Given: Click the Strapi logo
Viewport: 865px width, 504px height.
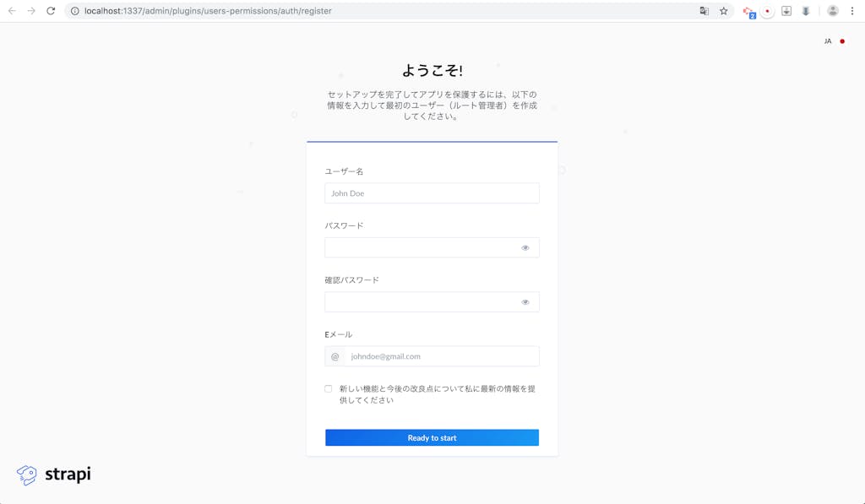Looking at the screenshot, I should [x=53, y=474].
